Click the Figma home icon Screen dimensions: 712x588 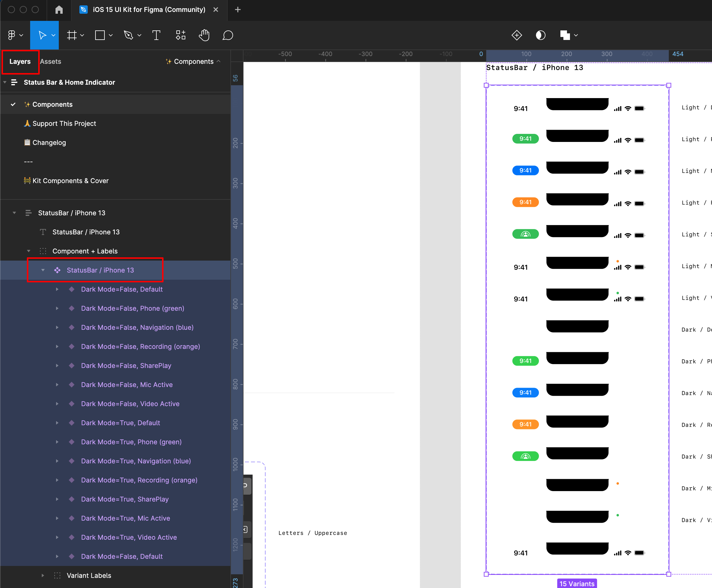click(x=59, y=10)
